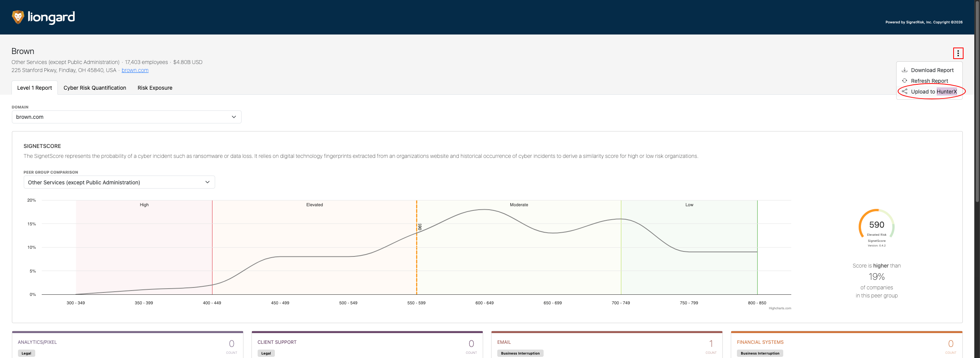Switch to the Level 1 Report tab

coord(34,88)
